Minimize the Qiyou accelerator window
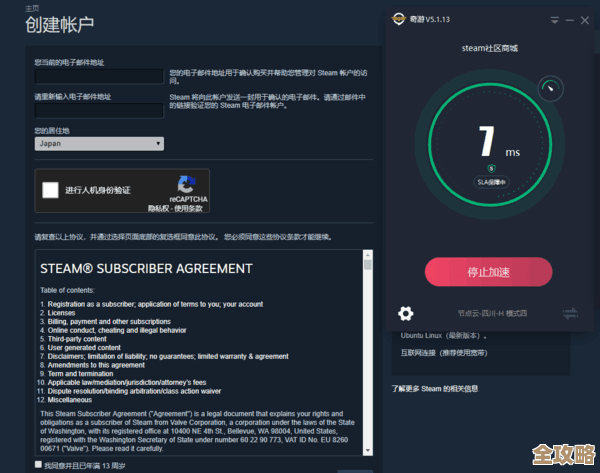 click(x=570, y=20)
